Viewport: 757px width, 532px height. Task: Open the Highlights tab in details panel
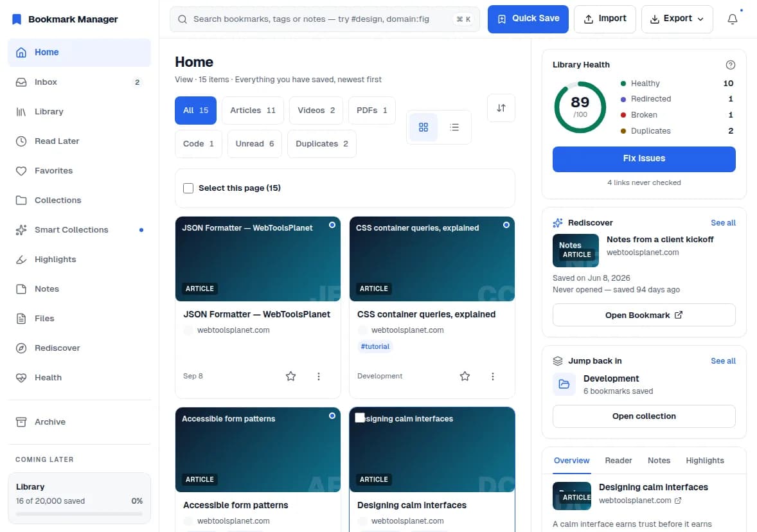705,461
